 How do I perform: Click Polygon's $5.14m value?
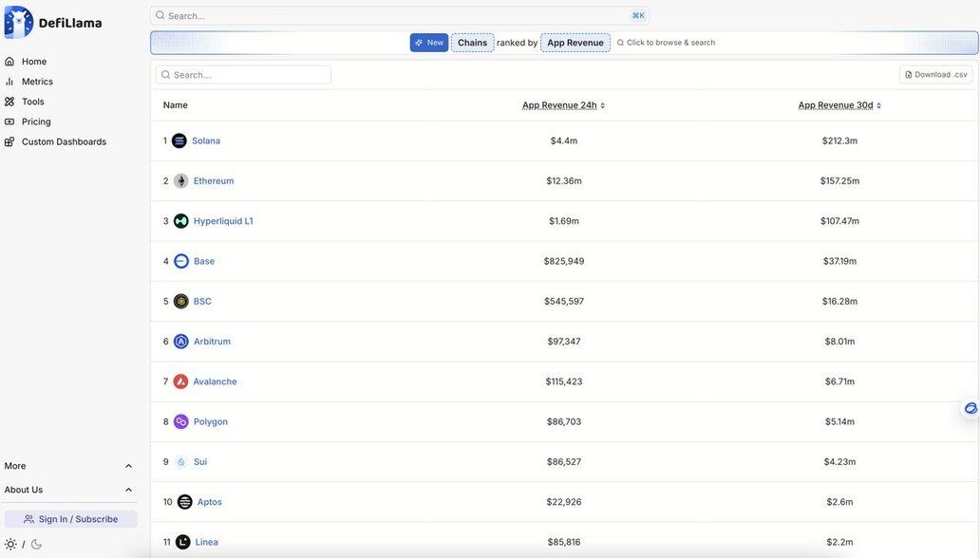[839, 421]
